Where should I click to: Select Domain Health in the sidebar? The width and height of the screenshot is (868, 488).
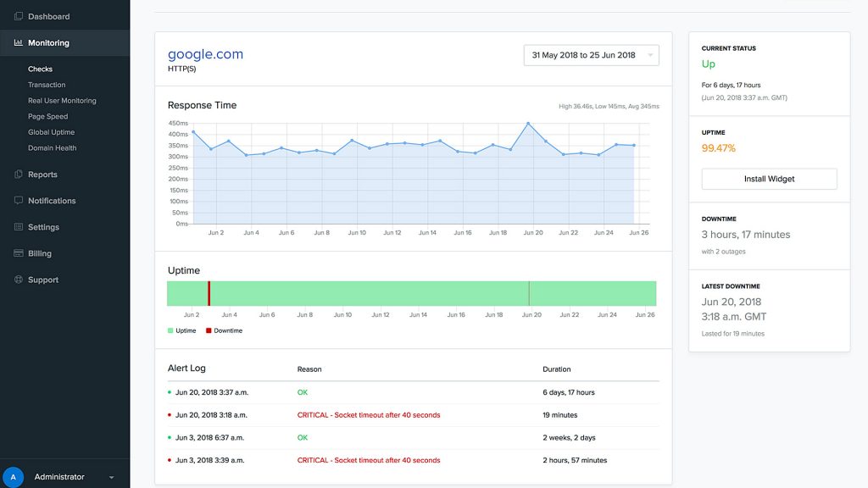tap(51, 147)
